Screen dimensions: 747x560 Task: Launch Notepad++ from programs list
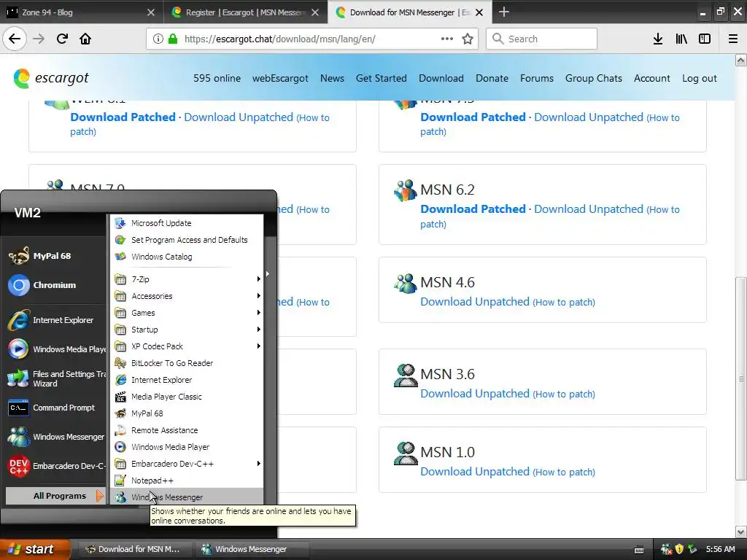(x=187, y=481)
